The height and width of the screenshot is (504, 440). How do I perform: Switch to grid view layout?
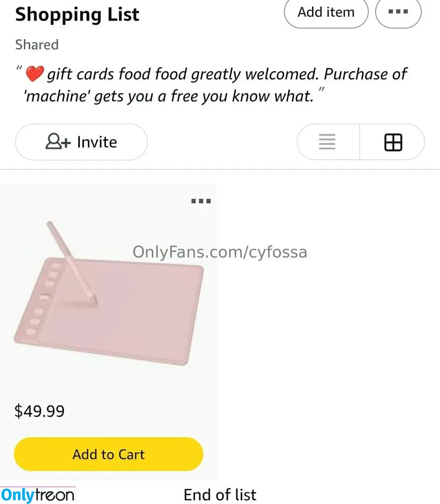pyautogui.click(x=393, y=142)
